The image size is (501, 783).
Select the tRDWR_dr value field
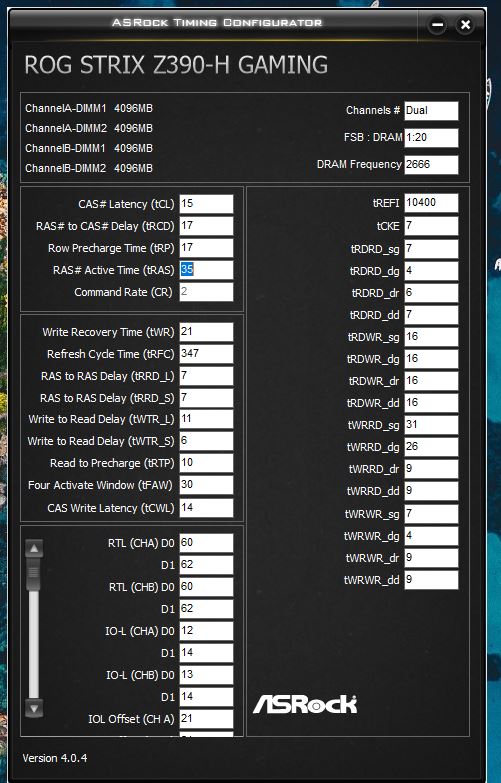[x=431, y=381]
